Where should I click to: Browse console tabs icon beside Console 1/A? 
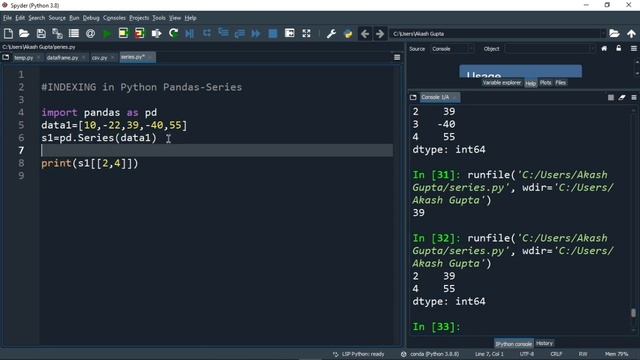pos(413,97)
